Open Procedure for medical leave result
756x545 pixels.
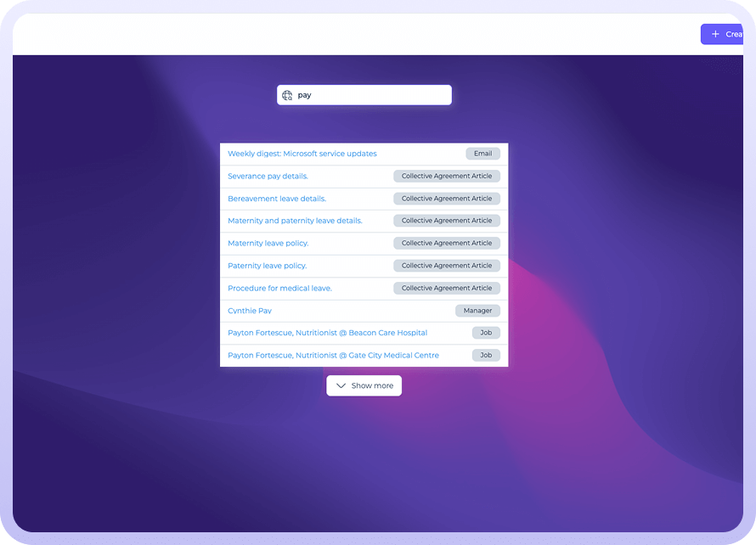click(x=279, y=289)
